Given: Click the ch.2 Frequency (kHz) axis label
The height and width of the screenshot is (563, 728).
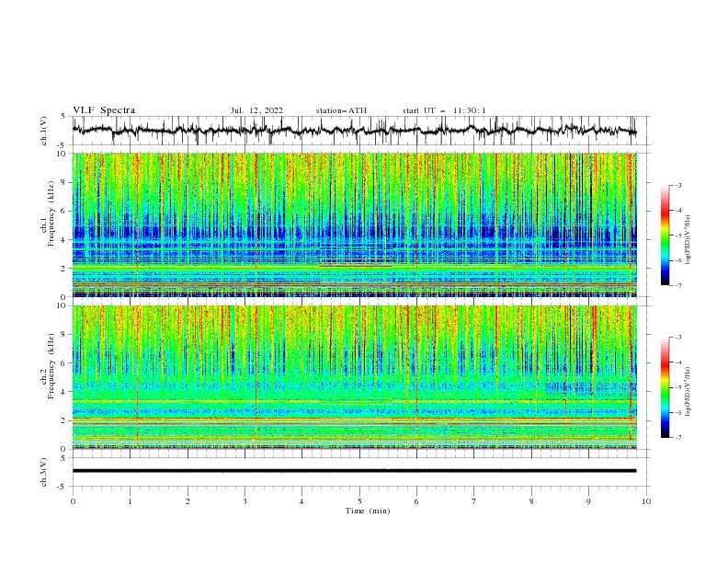Looking at the screenshot, I should click(x=49, y=365).
